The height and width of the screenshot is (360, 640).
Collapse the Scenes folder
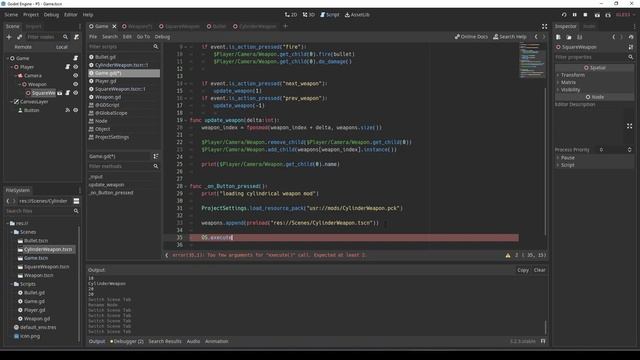[x=11, y=232]
